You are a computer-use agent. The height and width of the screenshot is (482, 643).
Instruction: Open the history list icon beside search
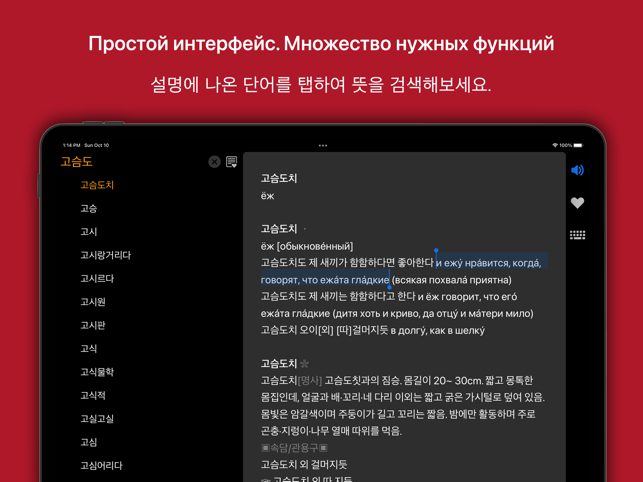[x=231, y=162]
